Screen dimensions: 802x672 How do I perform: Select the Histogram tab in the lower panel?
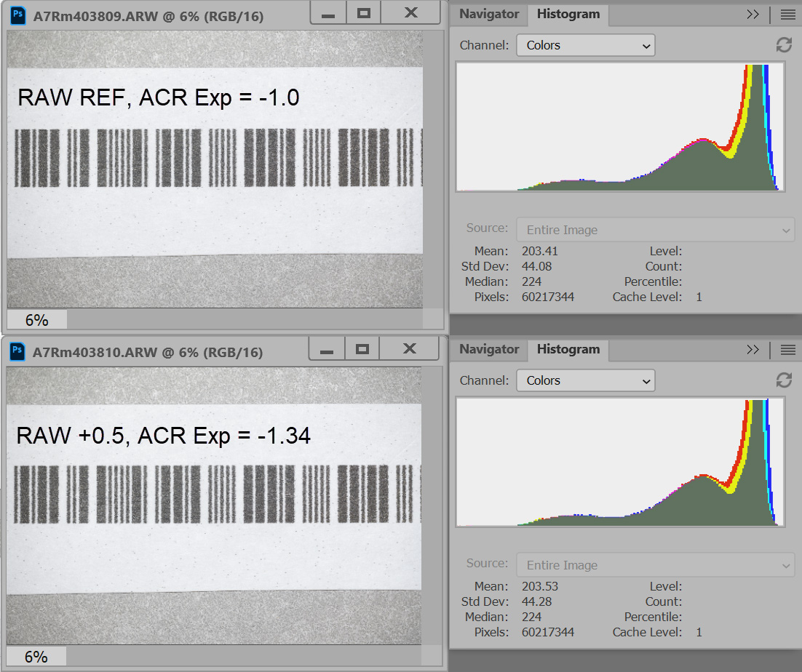(x=568, y=349)
